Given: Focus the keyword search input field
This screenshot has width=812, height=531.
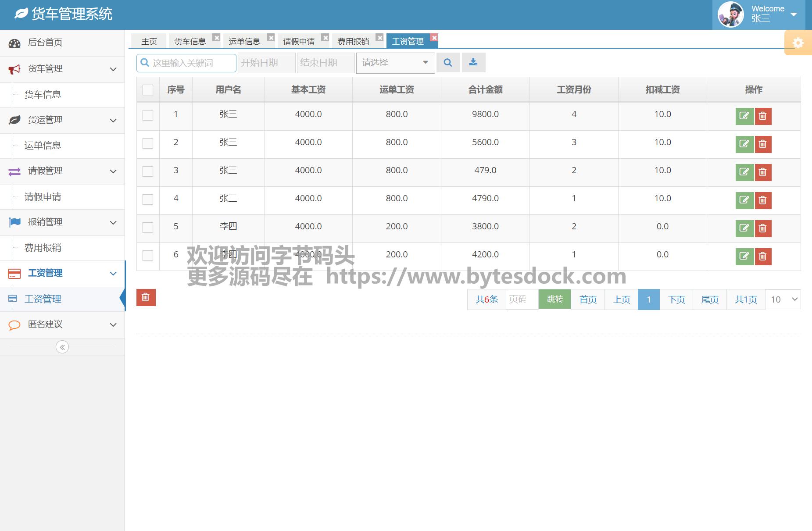Looking at the screenshot, I should (x=191, y=63).
